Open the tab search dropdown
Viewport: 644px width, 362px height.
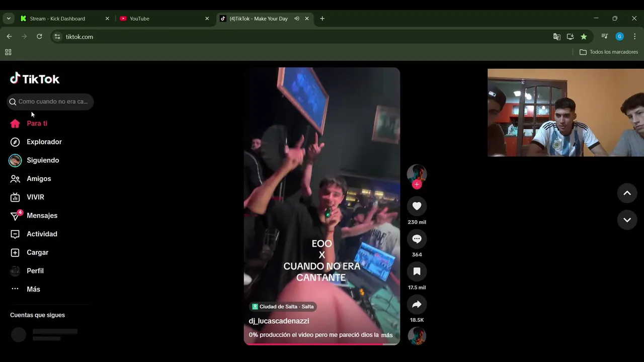coord(9,19)
